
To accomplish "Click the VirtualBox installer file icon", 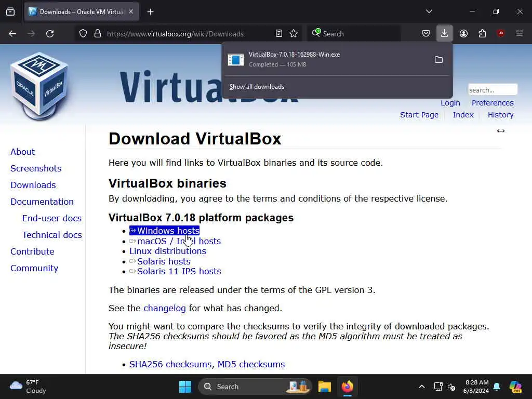I will pyautogui.click(x=236, y=60).
